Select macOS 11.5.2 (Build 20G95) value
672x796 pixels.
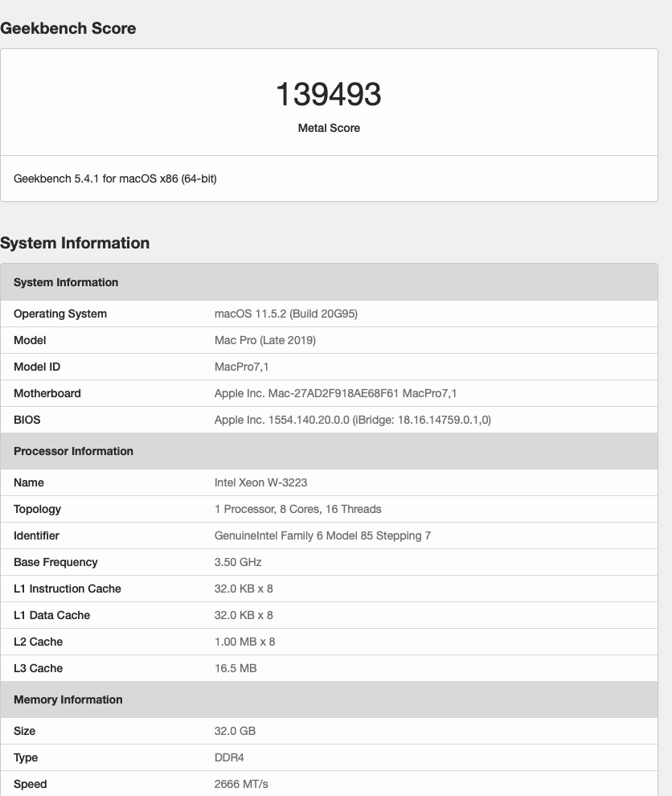pos(286,314)
